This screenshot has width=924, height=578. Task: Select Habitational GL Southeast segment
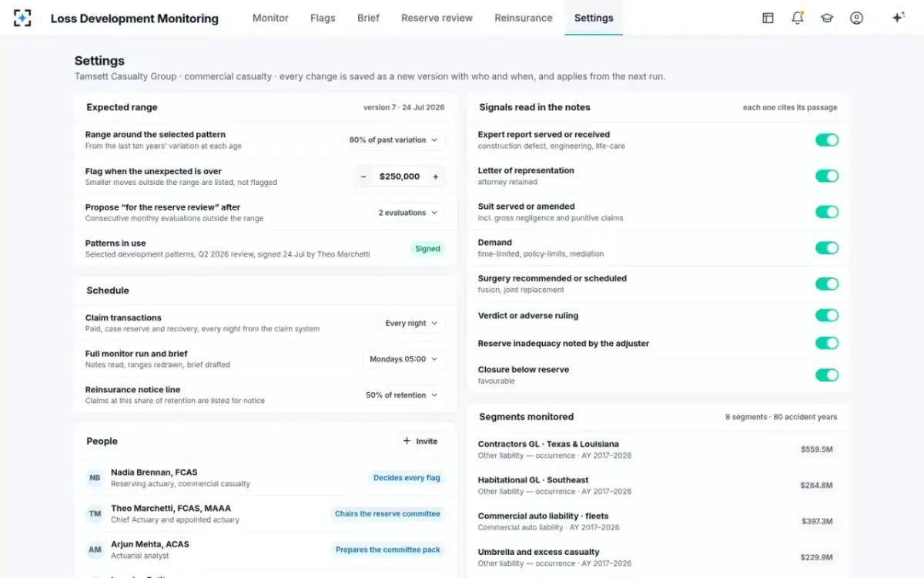[x=658, y=486]
